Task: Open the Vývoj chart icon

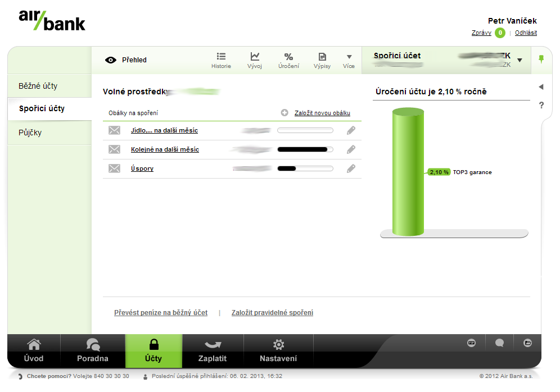Action: pos(255,56)
